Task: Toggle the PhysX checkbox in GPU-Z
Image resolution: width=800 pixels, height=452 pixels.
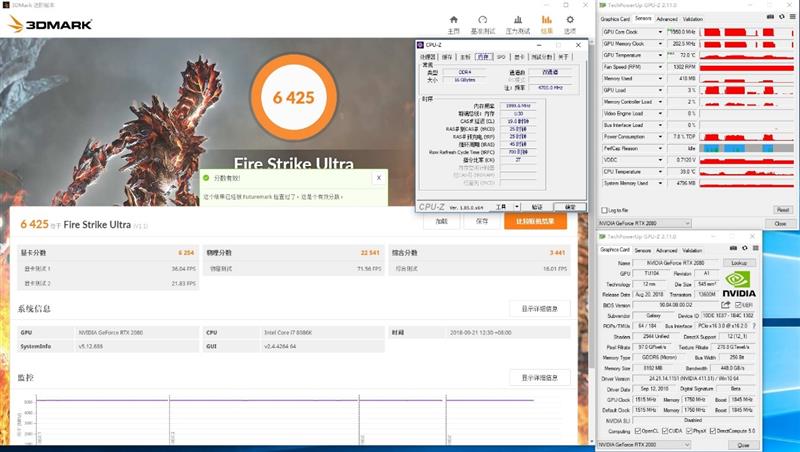Action: [689, 431]
